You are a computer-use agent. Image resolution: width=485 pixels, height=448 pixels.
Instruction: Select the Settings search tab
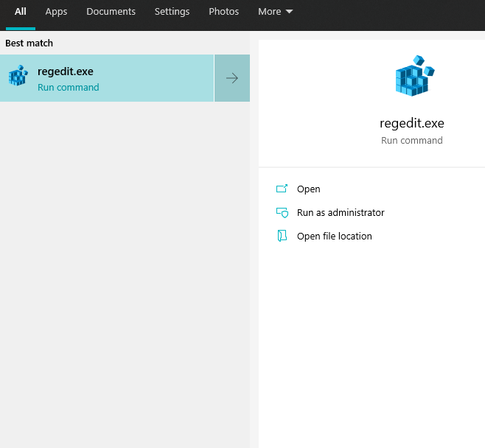(x=172, y=12)
